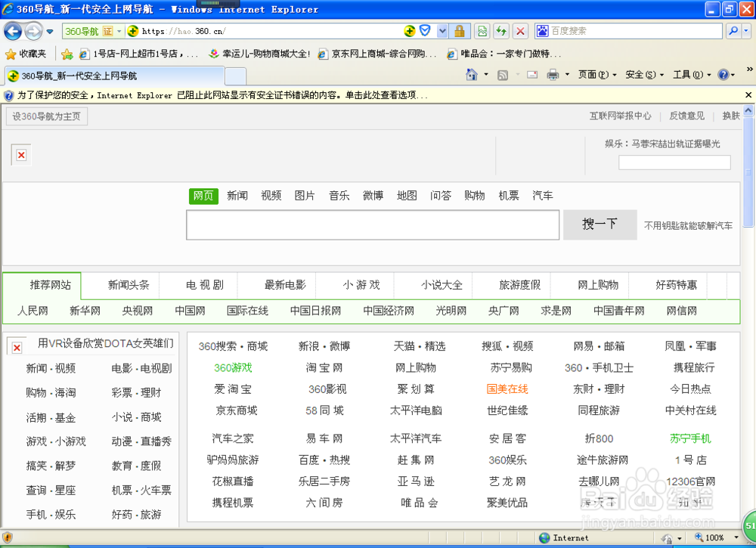Screen dimensions: 756x548
Task: Open the 360导航 certificate badge dropdown
Action: click(x=119, y=31)
